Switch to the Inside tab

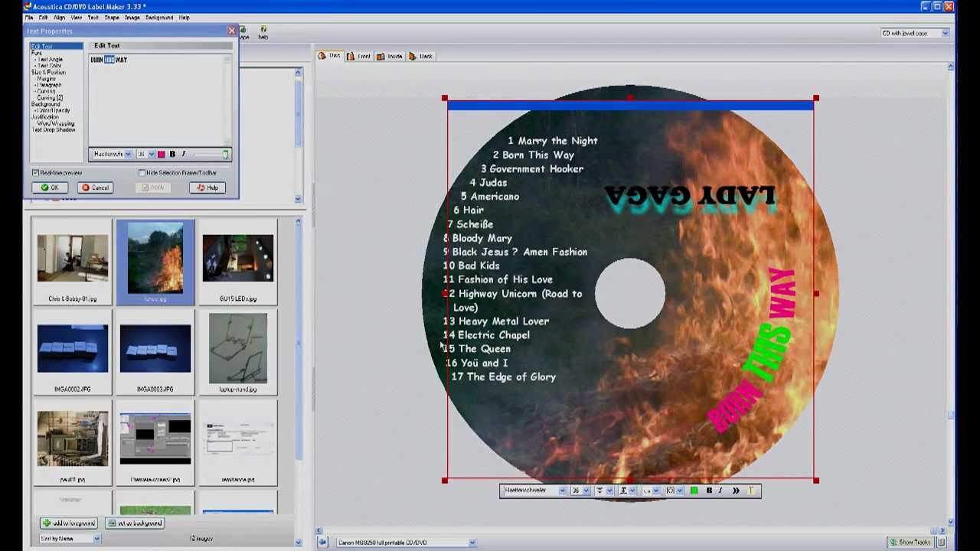click(389, 56)
